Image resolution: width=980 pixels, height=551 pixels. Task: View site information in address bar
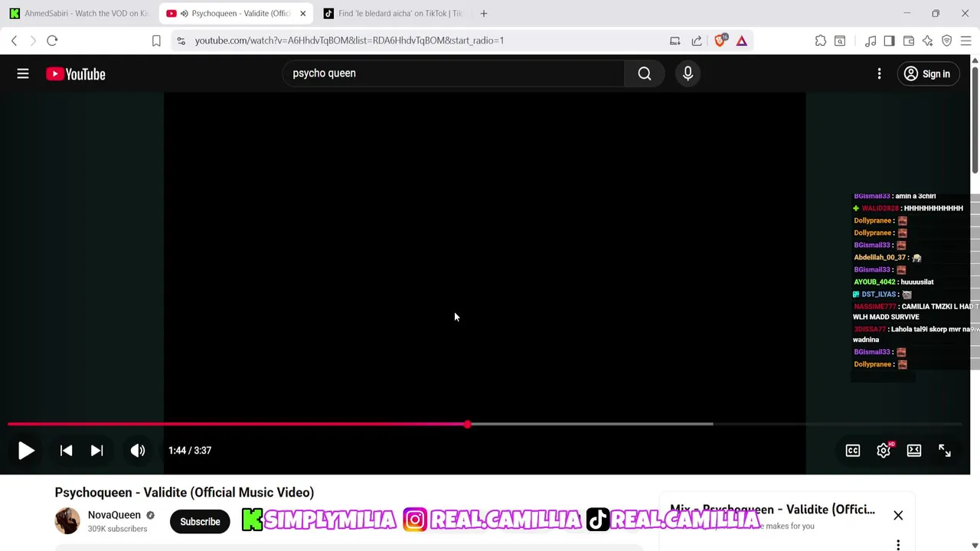(181, 41)
